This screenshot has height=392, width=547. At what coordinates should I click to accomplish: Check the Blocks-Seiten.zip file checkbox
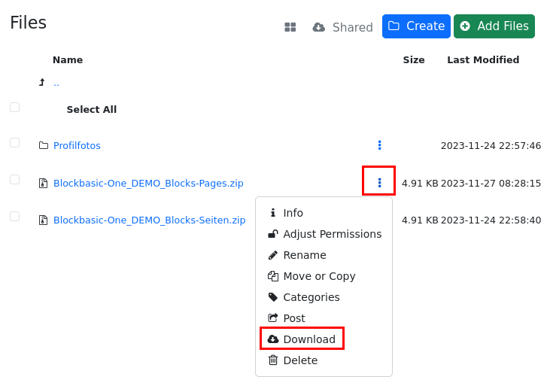click(x=15, y=217)
